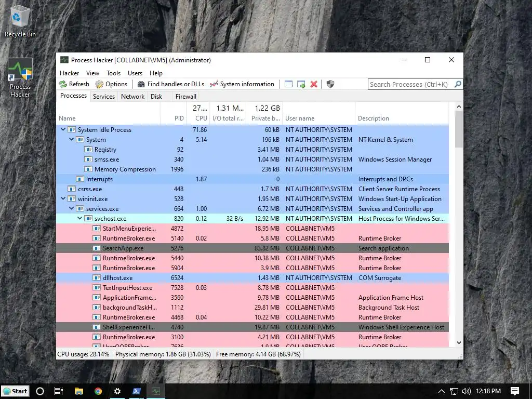Open the Process Hacker desktop shortcut
532x399 pixels.
click(20, 78)
